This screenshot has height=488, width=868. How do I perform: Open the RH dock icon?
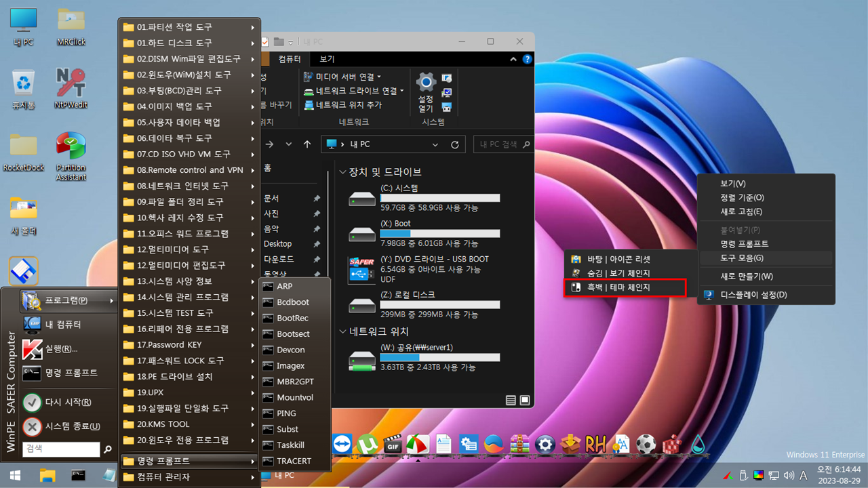[x=595, y=444]
